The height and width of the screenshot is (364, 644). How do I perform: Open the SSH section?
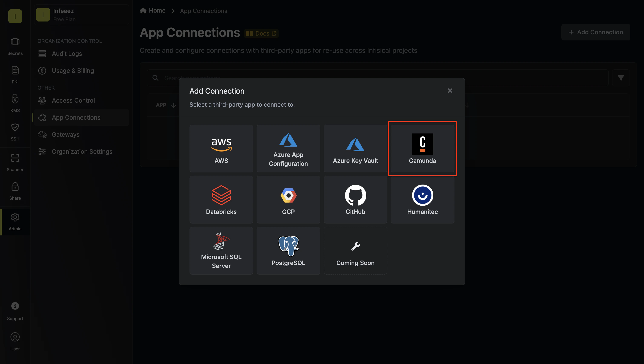coord(15,132)
